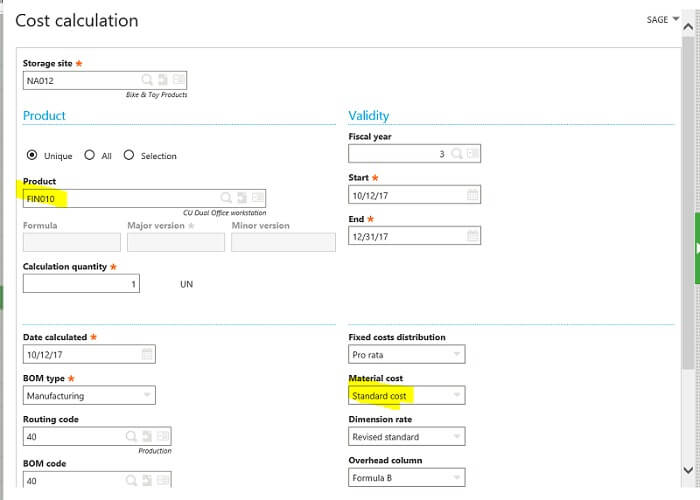700x500 pixels.
Task: Open the Routing code selection list icon
Action: pyautogui.click(x=163, y=436)
